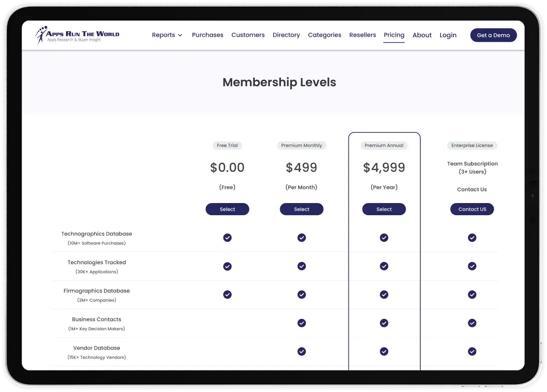Click Enterprise checkmark for Business Contacts
547x392 pixels.
[x=472, y=323]
